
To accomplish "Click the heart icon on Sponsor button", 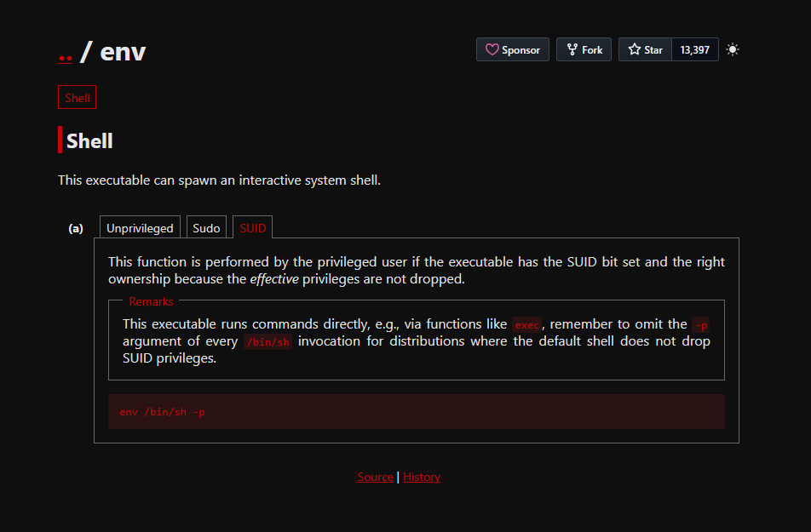I will point(492,49).
